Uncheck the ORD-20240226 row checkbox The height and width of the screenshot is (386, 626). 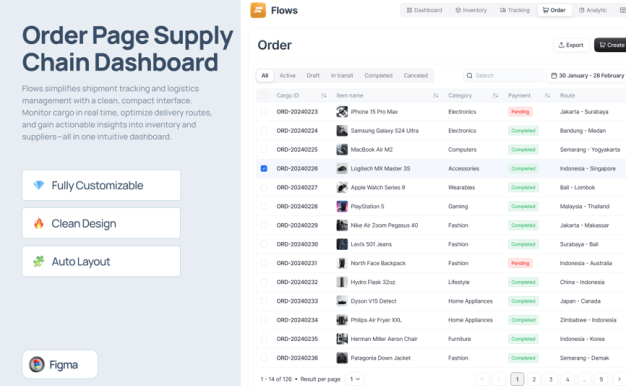click(264, 168)
